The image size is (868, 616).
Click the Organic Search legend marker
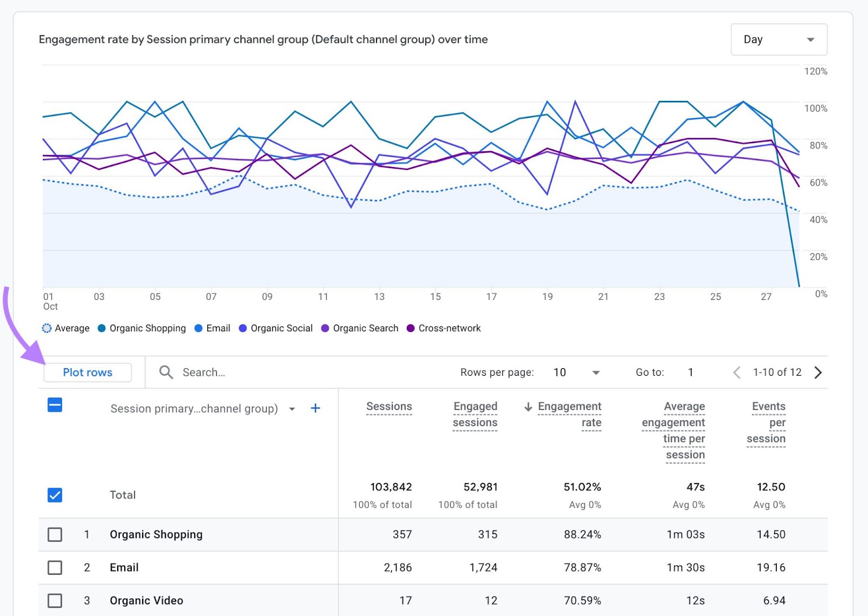click(x=324, y=328)
